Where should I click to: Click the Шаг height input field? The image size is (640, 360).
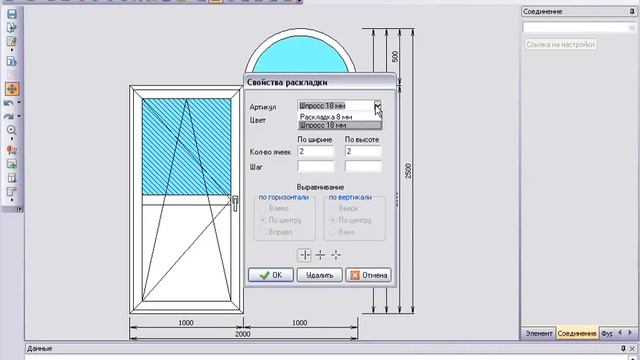[x=363, y=167]
